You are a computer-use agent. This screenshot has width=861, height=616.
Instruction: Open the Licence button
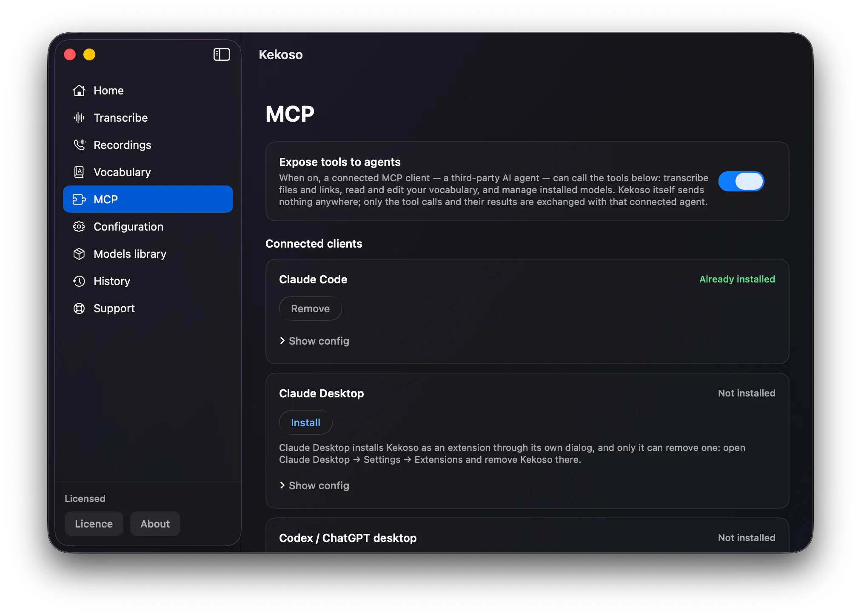coord(94,524)
